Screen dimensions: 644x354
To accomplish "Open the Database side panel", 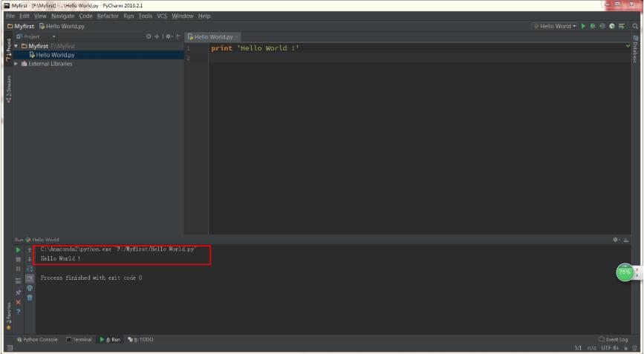I will click(635, 49).
